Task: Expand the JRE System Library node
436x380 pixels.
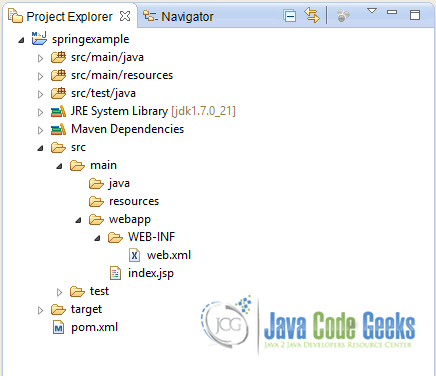Action: coord(40,112)
